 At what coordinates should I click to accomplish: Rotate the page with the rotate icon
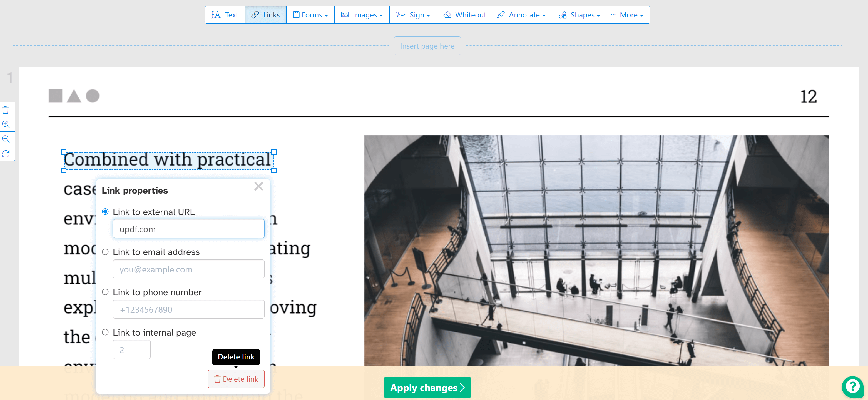tap(6, 153)
